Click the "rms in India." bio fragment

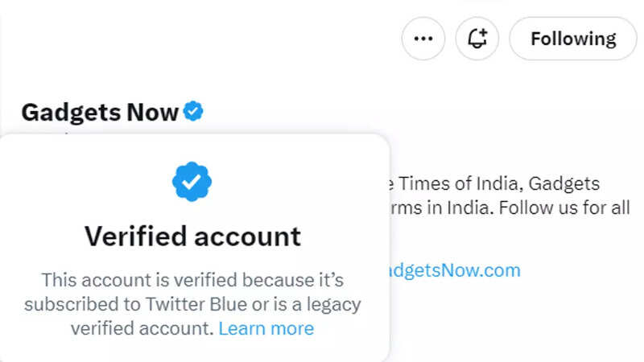coord(440,208)
